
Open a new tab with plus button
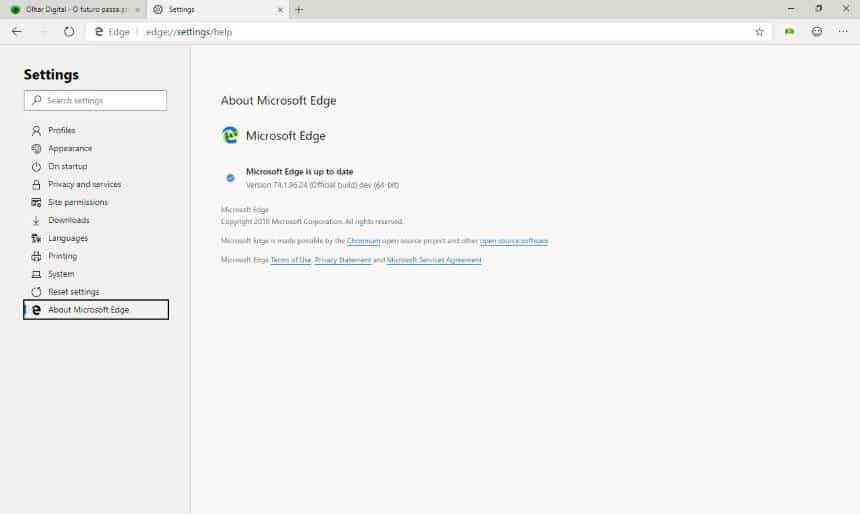[299, 10]
